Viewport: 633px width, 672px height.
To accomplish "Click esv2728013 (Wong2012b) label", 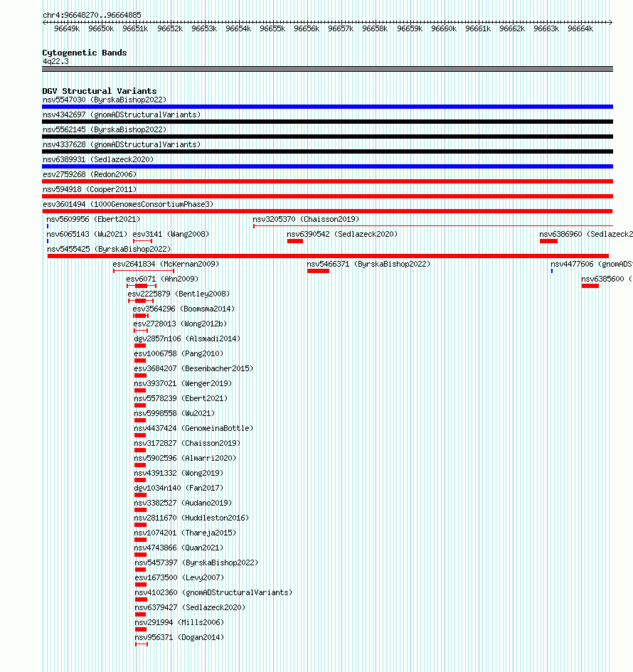I will pyautogui.click(x=180, y=324).
